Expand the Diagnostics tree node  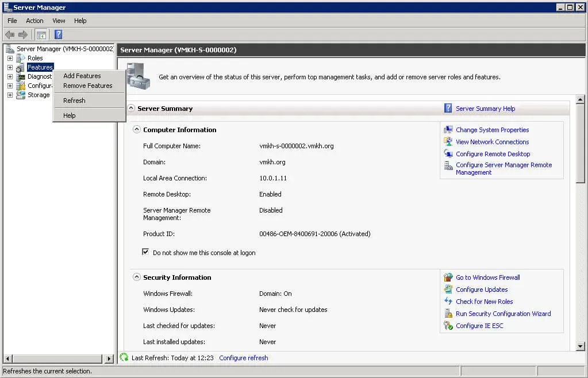pyautogui.click(x=10, y=77)
